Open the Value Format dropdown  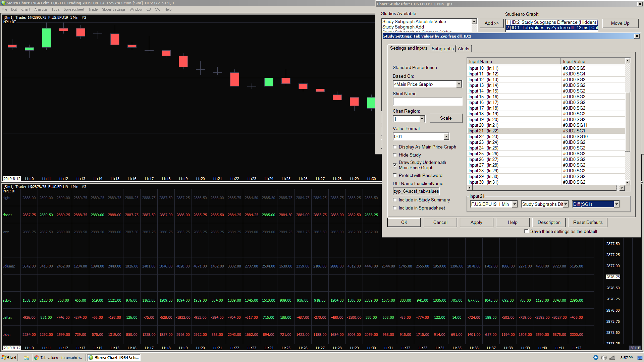[446, 136]
